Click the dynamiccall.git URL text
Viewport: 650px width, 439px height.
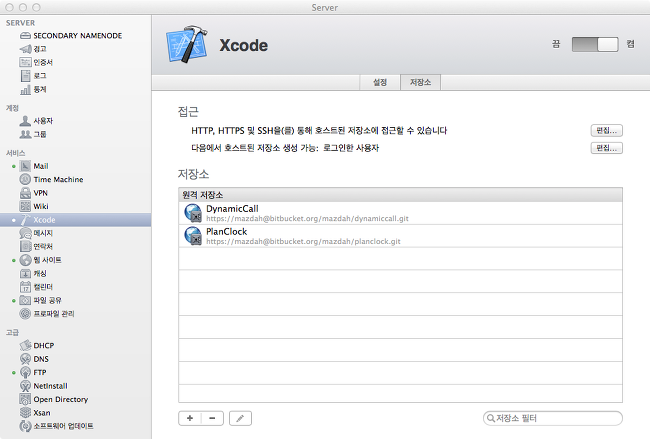point(307,218)
